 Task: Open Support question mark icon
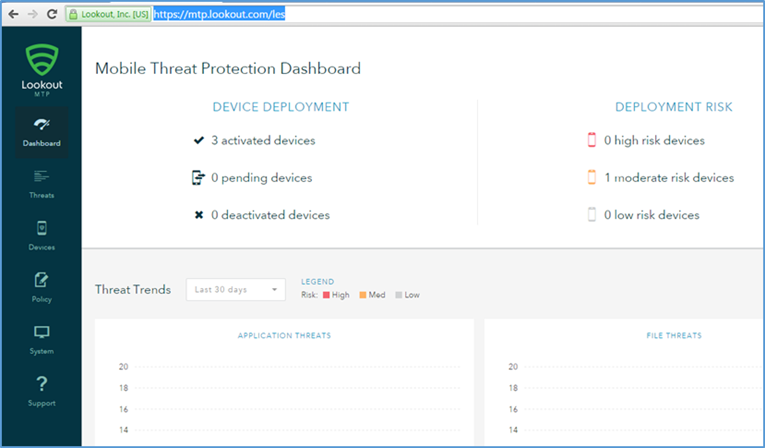tap(42, 384)
